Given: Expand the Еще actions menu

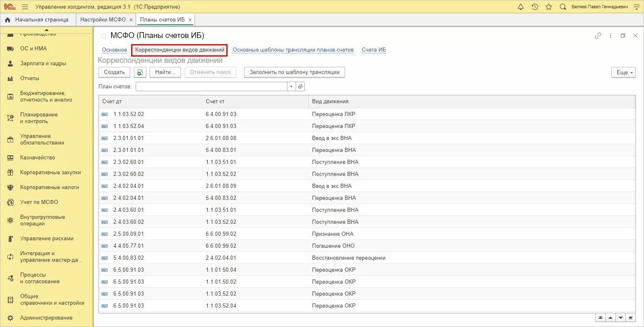Looking at the screenshot, I should (623, 72).
